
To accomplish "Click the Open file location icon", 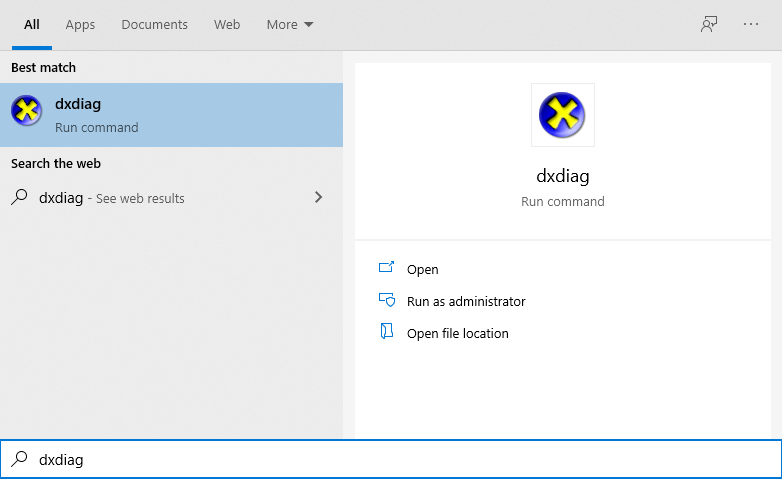I will tap(387, 332).
